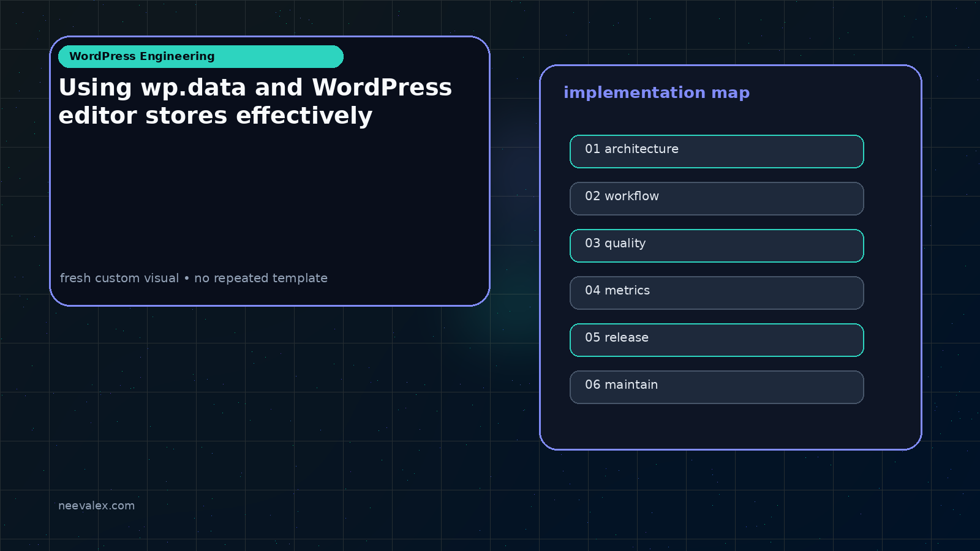Open the 03 quality step
Image resolution: width=980 pixels, height=551 pixels.
(x=717, y=246)
